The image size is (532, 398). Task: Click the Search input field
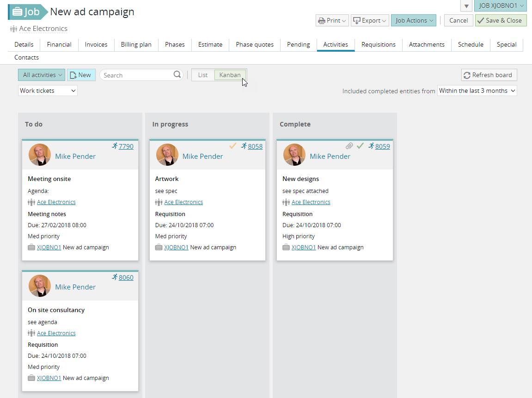click(137, 75)
